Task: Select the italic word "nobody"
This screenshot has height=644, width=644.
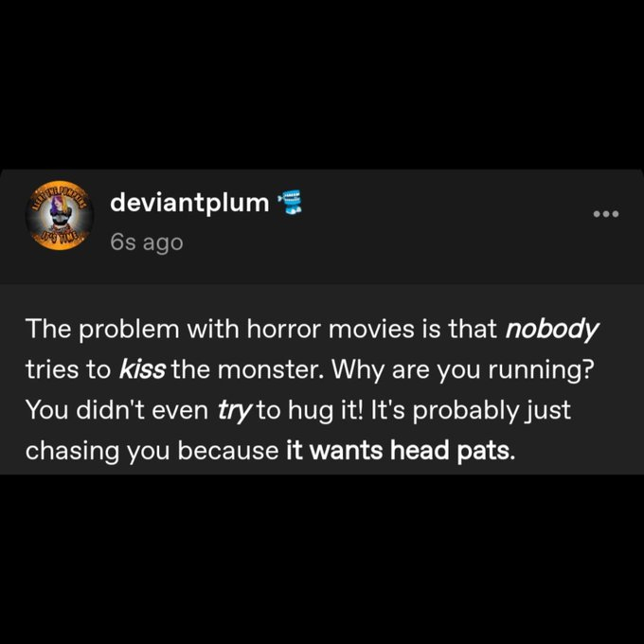Action: pyautogui.click(x=551, y=330)
